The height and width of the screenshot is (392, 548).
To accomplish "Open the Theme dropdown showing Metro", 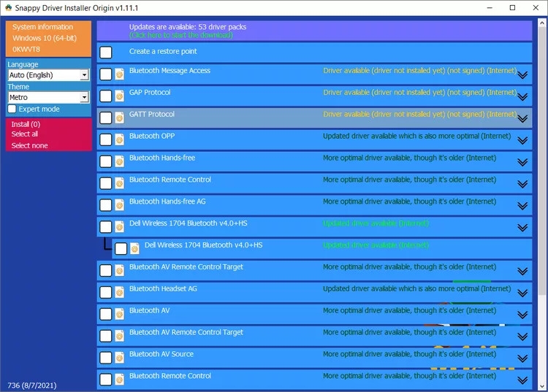I will pos(48,97).
